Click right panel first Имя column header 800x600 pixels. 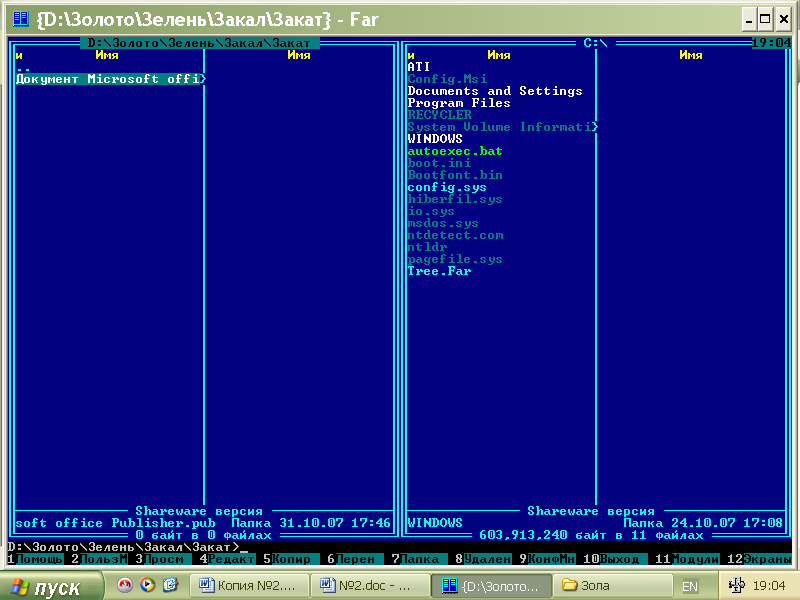498,55
